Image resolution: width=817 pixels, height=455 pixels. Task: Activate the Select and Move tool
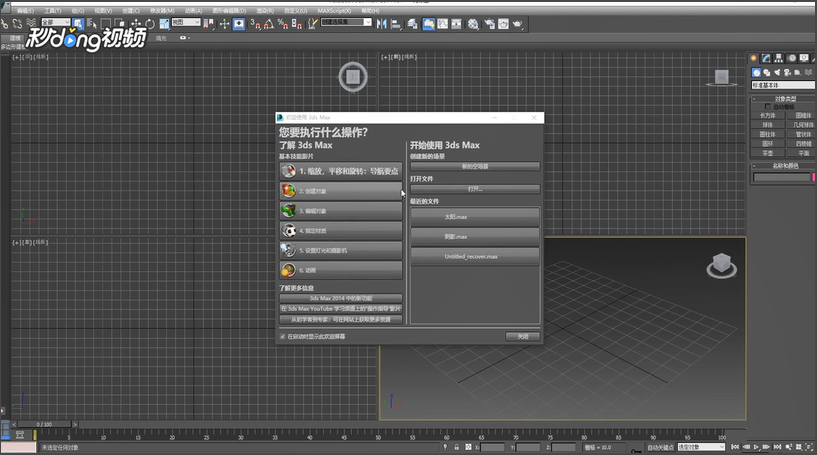click(135, 23)
